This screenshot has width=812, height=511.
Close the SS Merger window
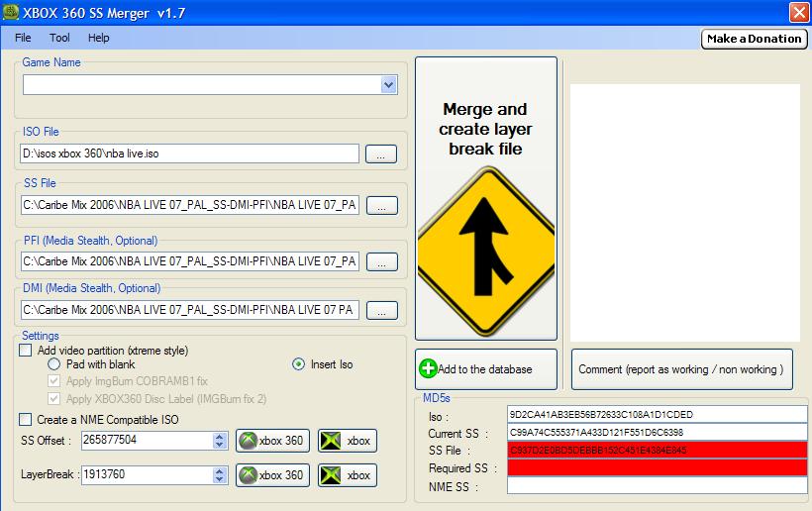799,13
